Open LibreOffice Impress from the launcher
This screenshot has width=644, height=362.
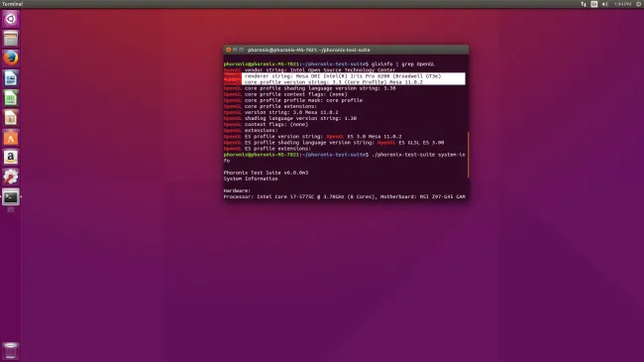click(x=11, y=118)
